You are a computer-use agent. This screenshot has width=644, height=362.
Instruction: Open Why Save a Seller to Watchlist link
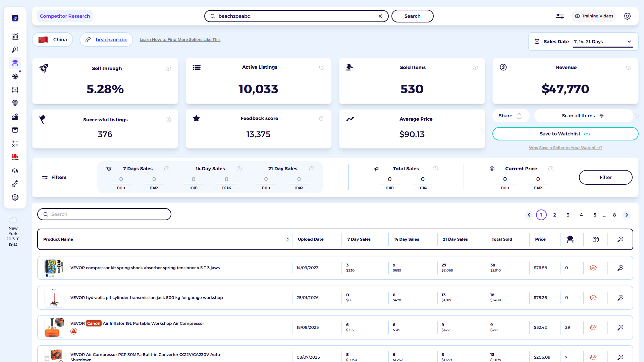pyautogui.click(x=565, y=148)
